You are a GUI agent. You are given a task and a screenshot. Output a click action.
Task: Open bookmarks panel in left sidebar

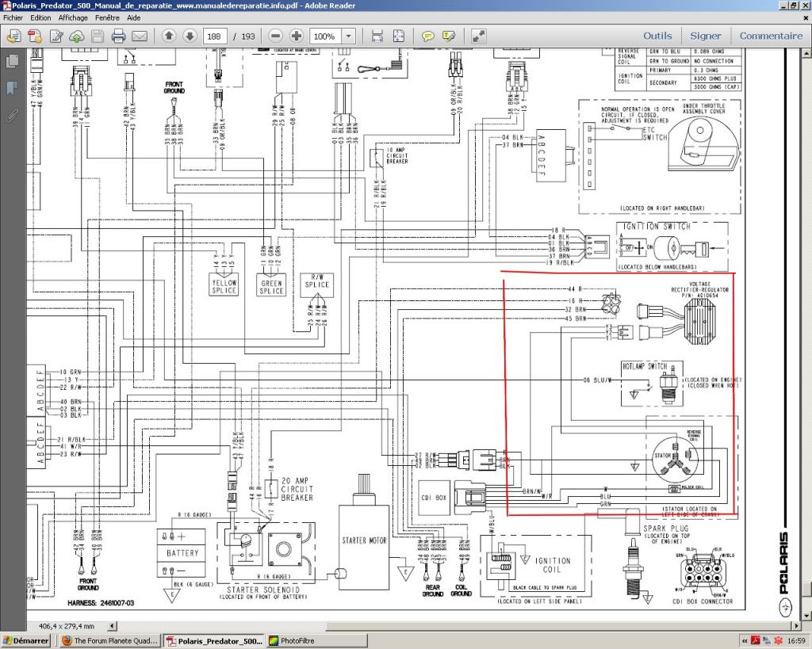click(12, 89)
